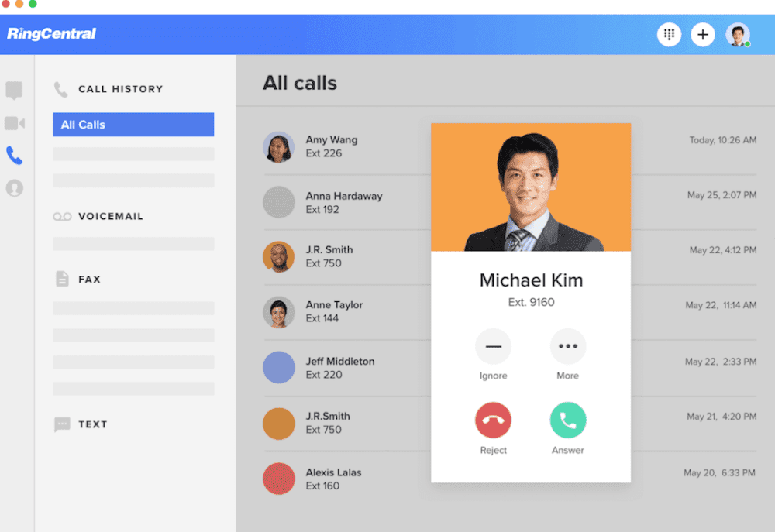Open the Call History section
This screenshot has height=532, width=775.
121,89
